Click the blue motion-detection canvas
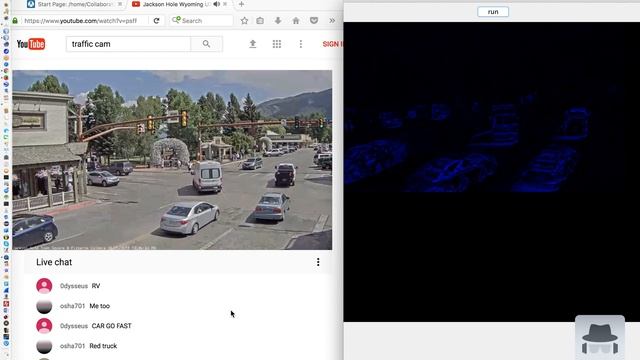The height and width of the screenshot is (360, 640). click(491, 171)
